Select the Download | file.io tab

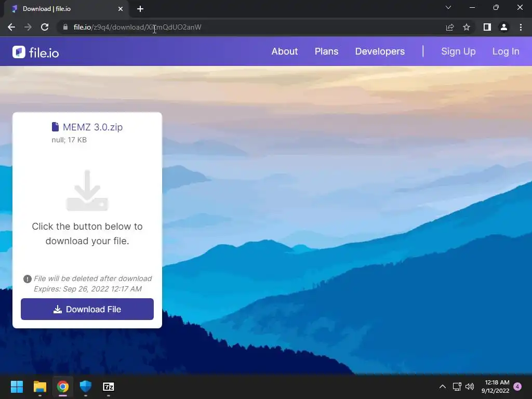coord(66,9)
